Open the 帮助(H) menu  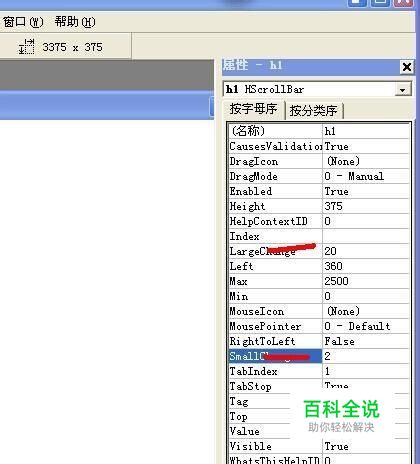(75, 22)
